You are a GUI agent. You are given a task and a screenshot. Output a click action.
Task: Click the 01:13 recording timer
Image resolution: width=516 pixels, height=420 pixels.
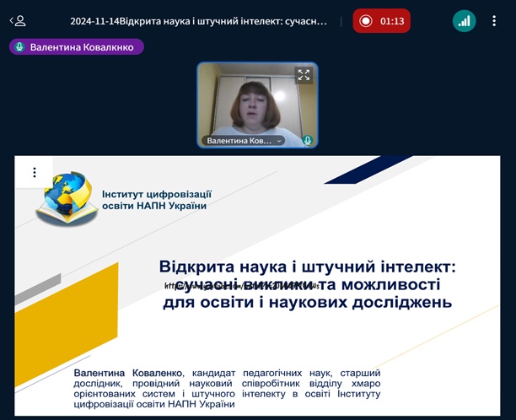392,21
